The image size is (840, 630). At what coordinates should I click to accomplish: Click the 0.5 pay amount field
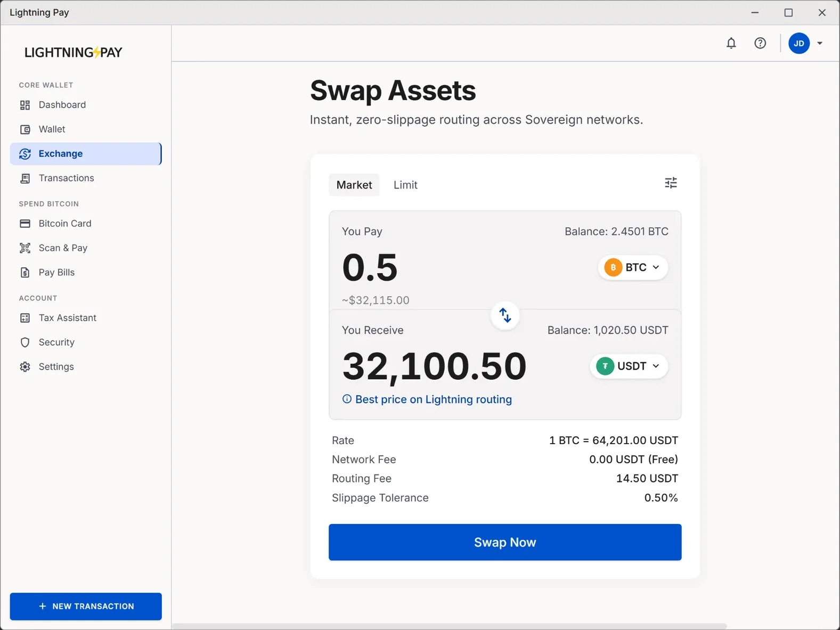(370, 267)
